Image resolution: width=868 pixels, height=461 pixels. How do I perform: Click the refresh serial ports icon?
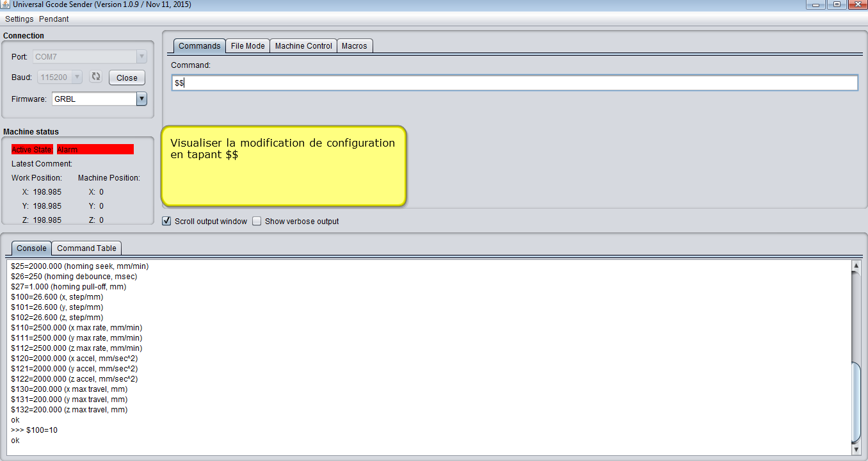pos(95,77)
